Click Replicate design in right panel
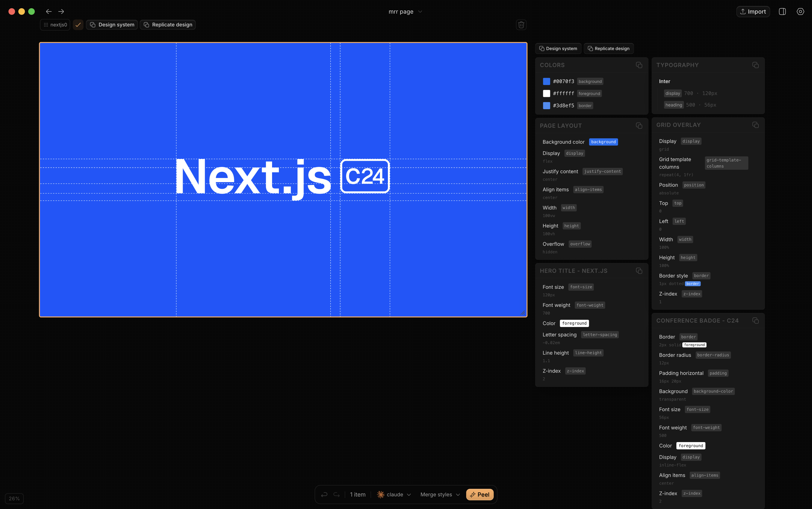This screenshot has width=812, height=509. tap(609, 48)
